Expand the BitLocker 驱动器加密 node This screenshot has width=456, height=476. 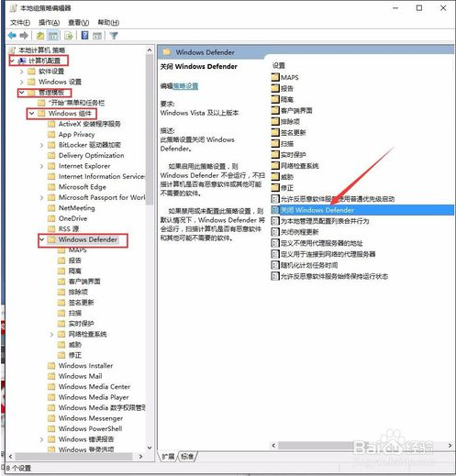pos(41,145)
